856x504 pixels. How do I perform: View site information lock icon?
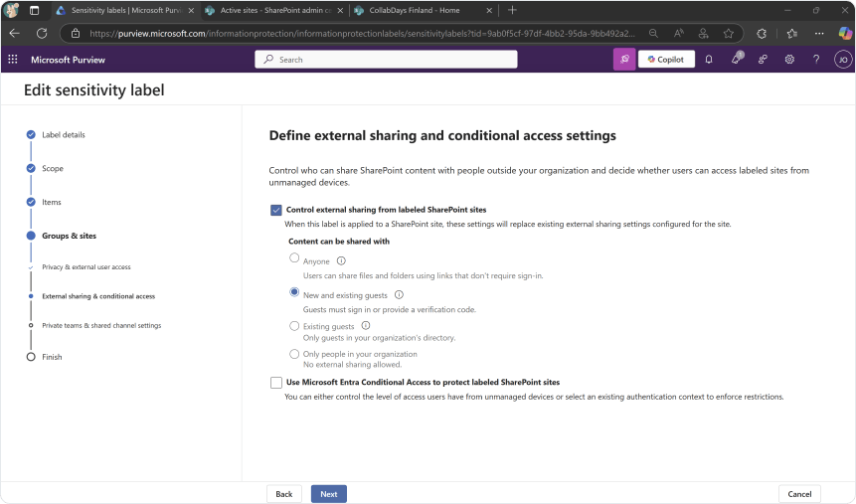(x=76, y=34)
